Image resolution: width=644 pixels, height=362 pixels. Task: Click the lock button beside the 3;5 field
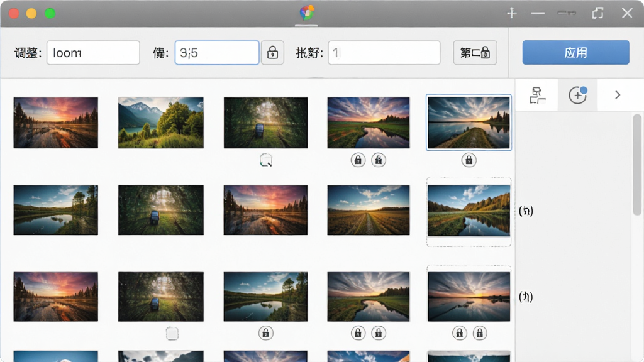[272, 53]
